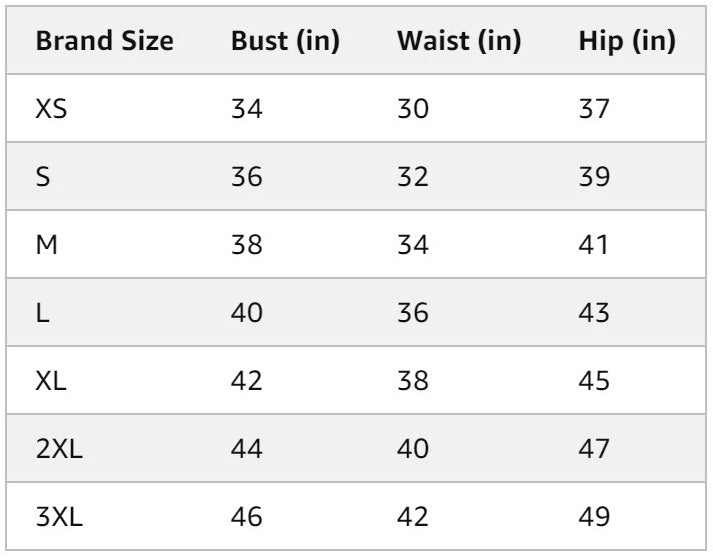Select the bust value 44 in 2XL row
Screen dimensions: 713x557
pos(247,449)
